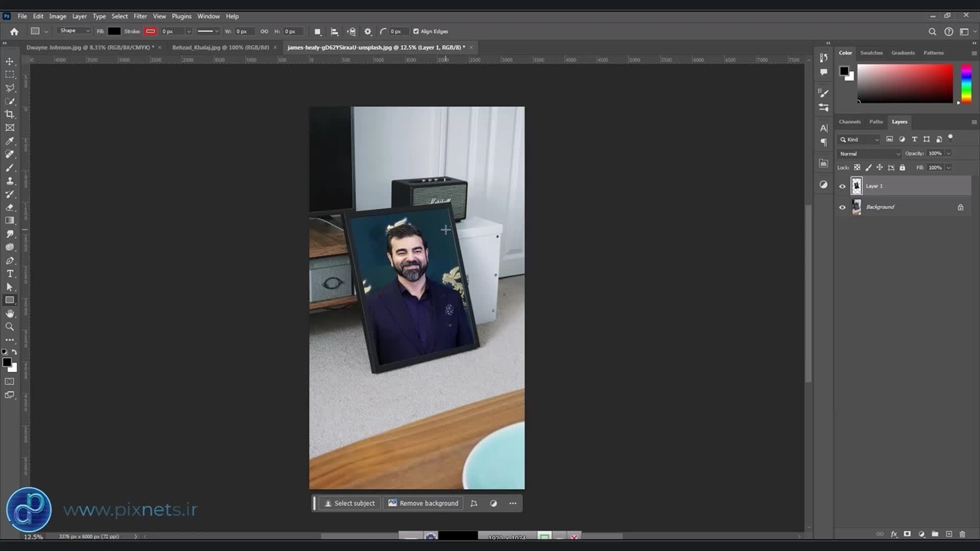The height and width of the screenshot is (551, 980).
Task: Choose the Zoom tool in toolbar
Action: pyautogui.click(x=10, y=327)
